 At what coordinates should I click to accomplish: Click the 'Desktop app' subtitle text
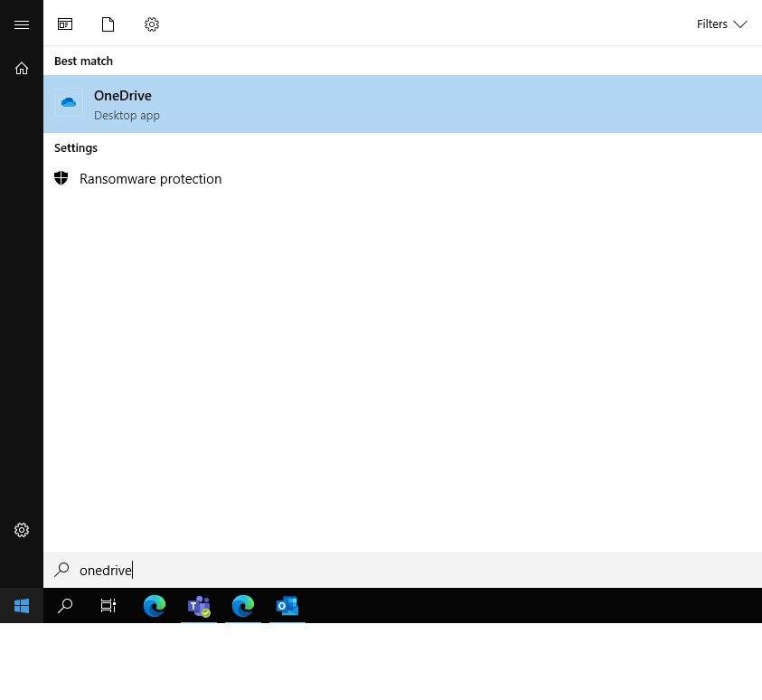point(127,116)
